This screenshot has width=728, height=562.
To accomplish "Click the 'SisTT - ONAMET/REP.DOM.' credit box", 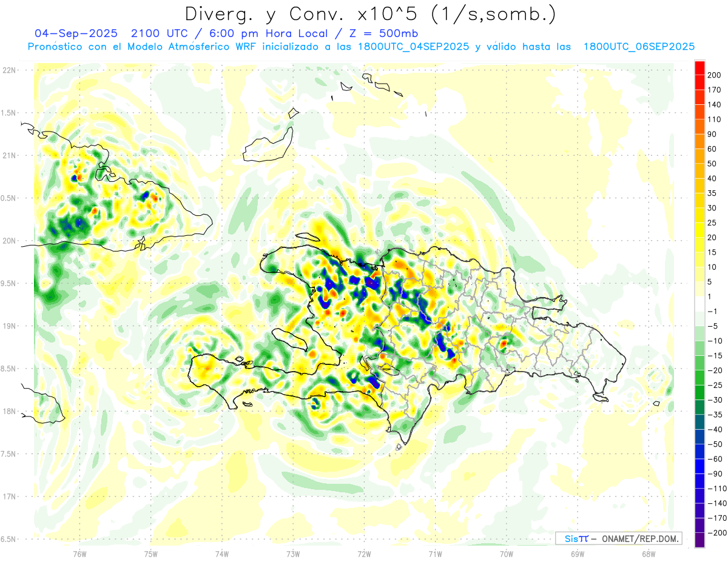I will point(618,538).
